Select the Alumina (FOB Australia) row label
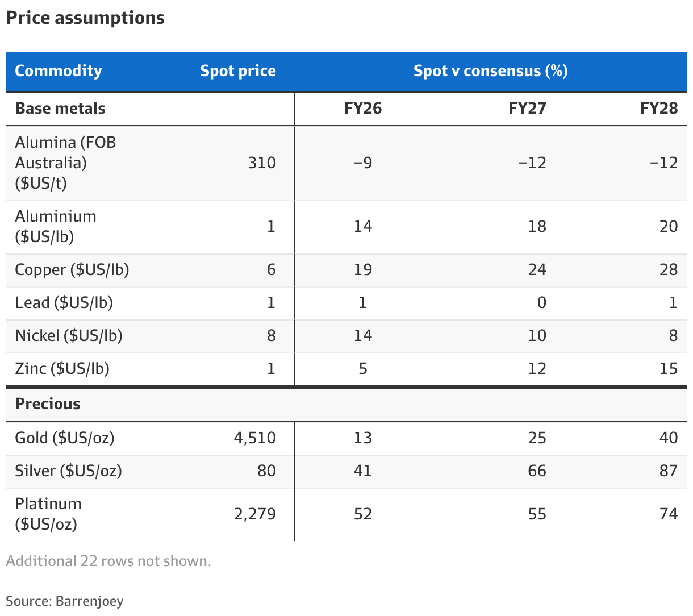This screenshot has width=693, height=616. (65, 163)
